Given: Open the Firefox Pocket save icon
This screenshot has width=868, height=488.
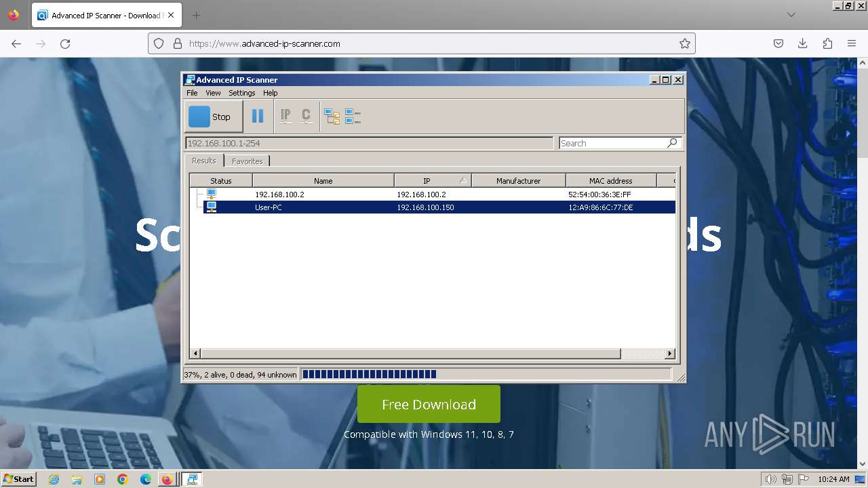Looking at the screenshot, I should (x=778, y=43).
